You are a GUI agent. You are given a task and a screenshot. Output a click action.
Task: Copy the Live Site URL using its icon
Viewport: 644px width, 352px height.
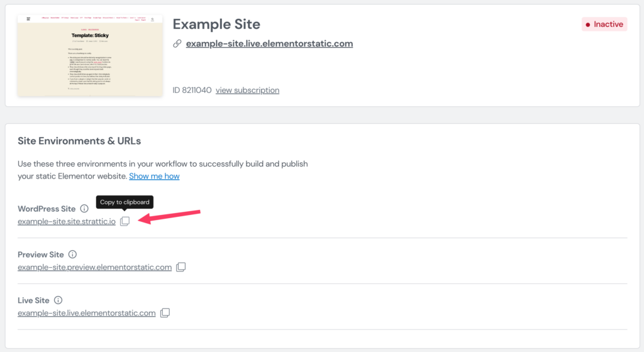click(x=165, y=312)
